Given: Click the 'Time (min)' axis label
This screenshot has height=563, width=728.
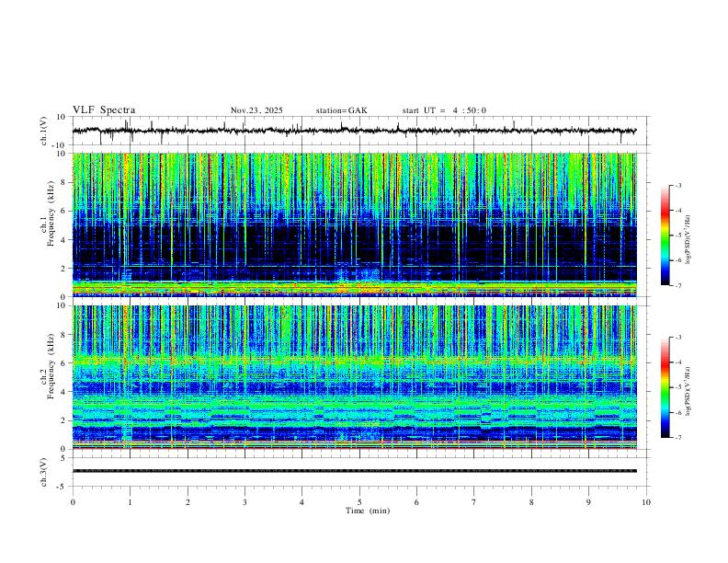Looking at the screenshot, I should click(368, 511).
